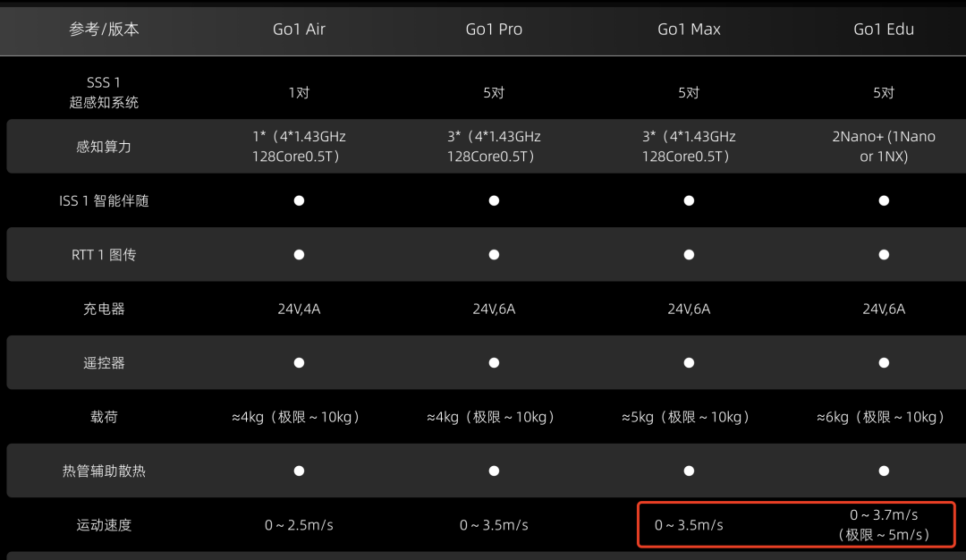The width and height of the screenshot is (966, 560).
Task: Click Go1 Air's 1*(4*1.43GHz 128Core0.5T) cell
Action: [x=299, y=147]
